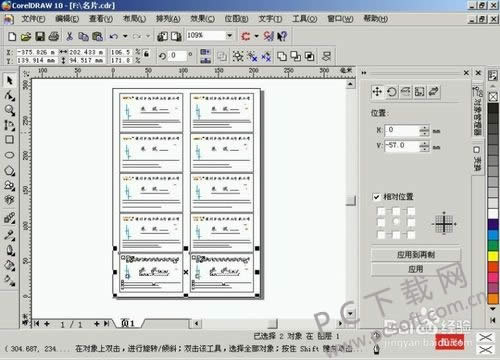
Task: Select the Interactive Fill tool
Action: (x=9, y=281)
